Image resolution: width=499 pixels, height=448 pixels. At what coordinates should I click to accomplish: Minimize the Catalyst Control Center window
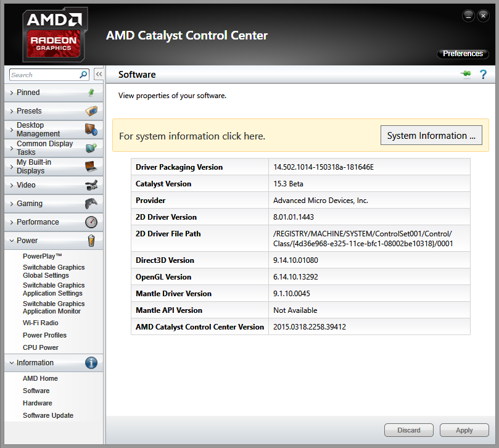[x=468, y=15]
